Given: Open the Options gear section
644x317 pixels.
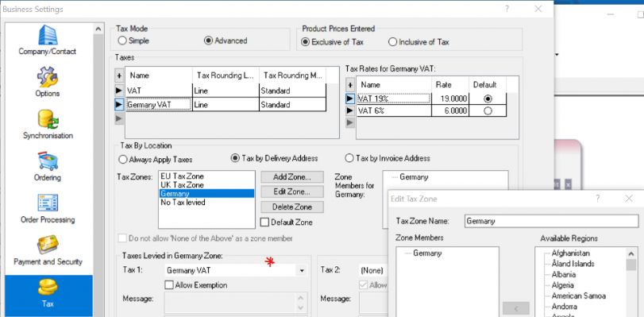Looking at the screenshot, I should tap(47, 83).
